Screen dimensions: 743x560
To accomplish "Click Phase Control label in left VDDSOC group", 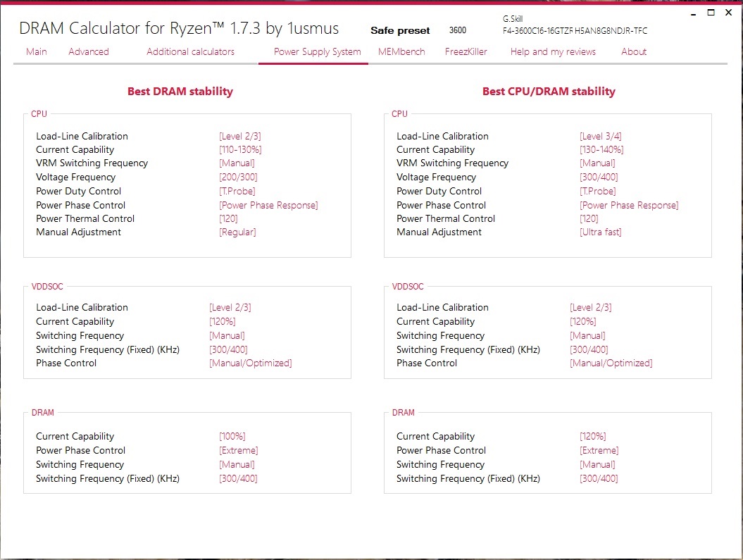I will [66, 363].
